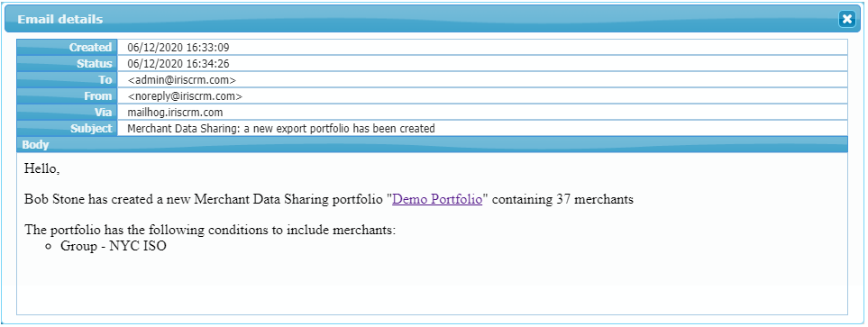Click the Bob Stone sentence text

coord(329,199)
